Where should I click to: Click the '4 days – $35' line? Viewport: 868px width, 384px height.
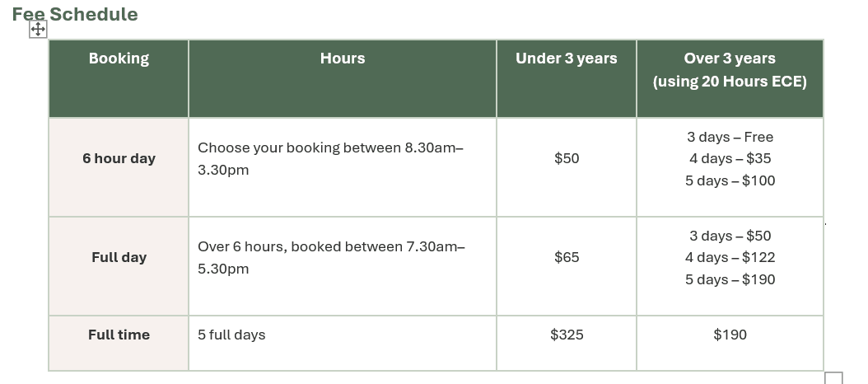click(x=730, y=158)
